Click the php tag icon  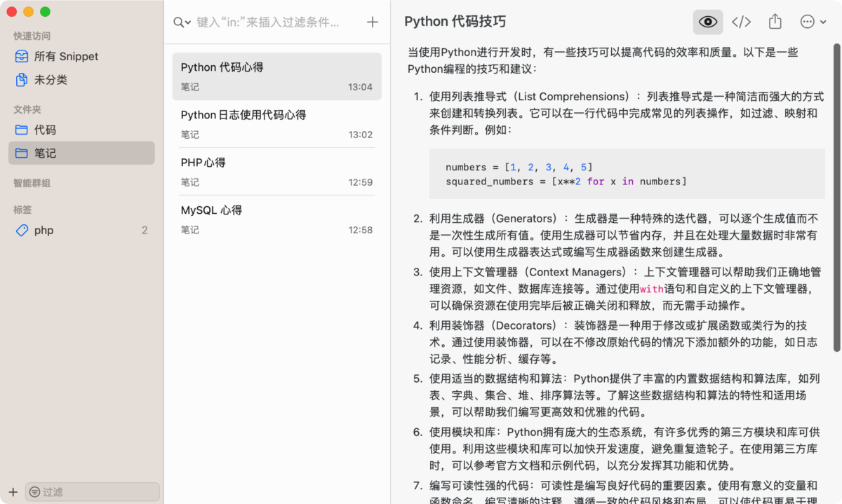click(22, 230)
